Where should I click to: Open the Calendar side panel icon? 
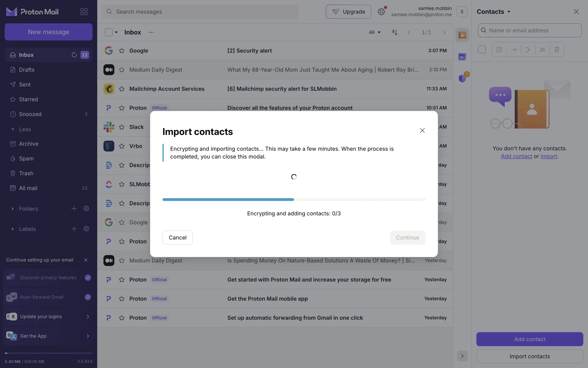[462, 57]
